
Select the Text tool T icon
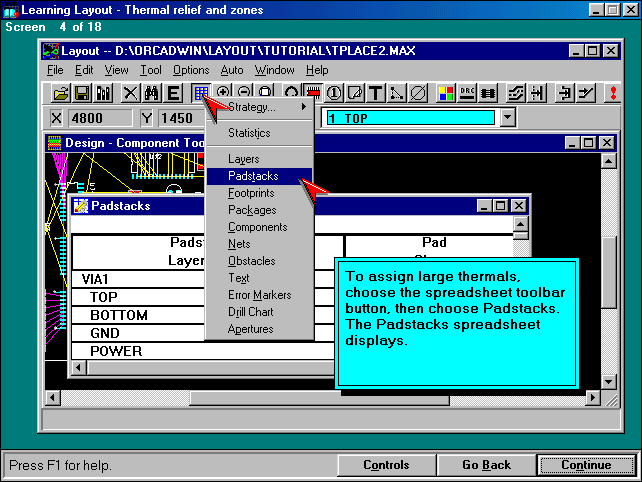376,93
